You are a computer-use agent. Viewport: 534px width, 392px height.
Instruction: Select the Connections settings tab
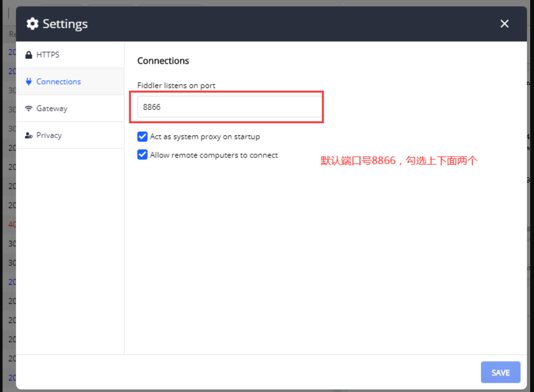(70, 81)
